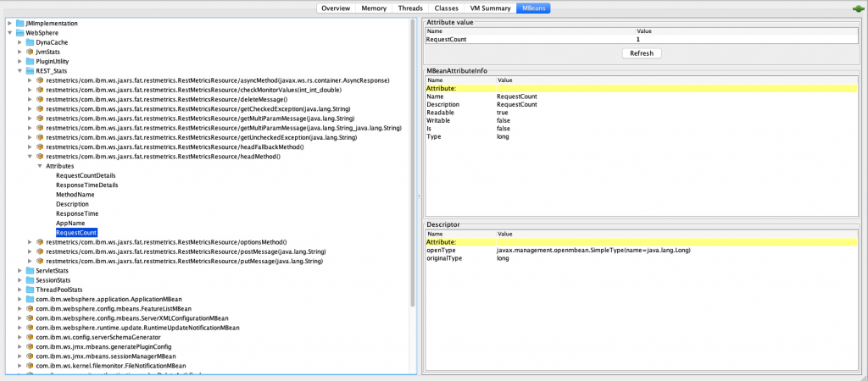Open the Memory tab
Screen dimensions: 868x381
pos(374,8)
